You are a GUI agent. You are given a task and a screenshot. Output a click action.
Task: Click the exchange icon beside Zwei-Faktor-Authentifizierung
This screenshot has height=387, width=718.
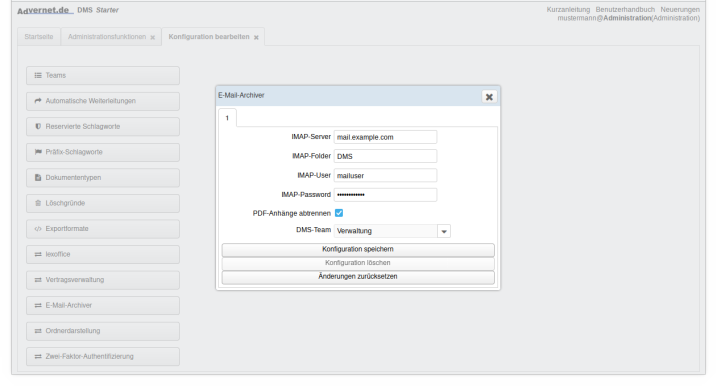[x=38, y=356]
